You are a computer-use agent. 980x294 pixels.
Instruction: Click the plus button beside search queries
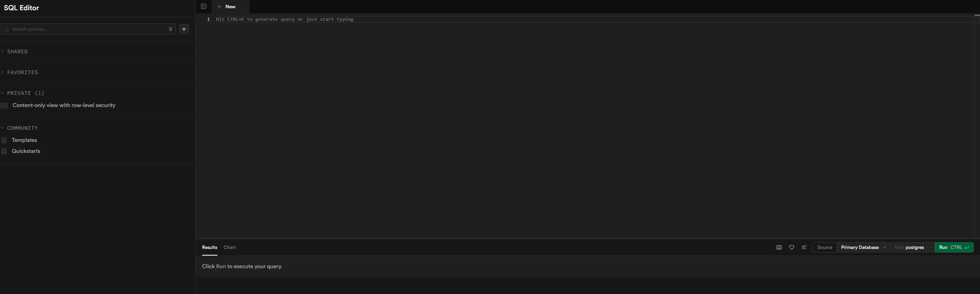pyautogui.click(x=184, y=29)
